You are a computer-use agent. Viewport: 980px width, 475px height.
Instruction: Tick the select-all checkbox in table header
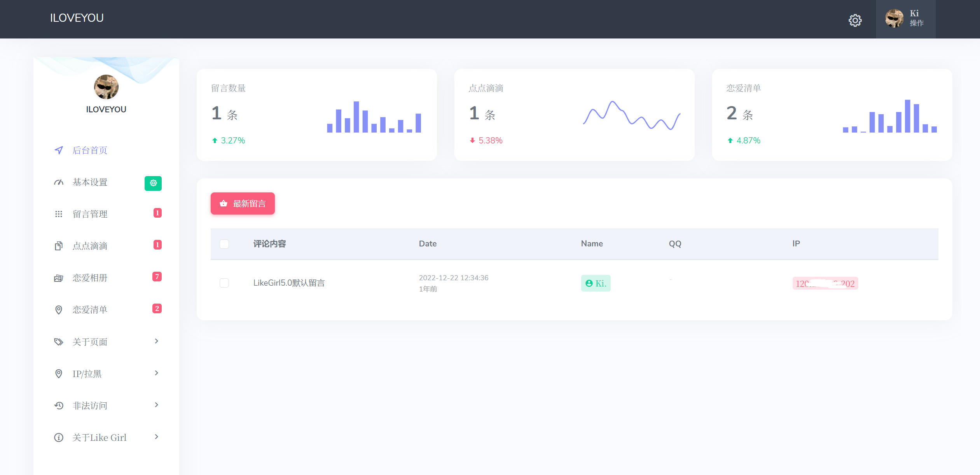(224, 244)
